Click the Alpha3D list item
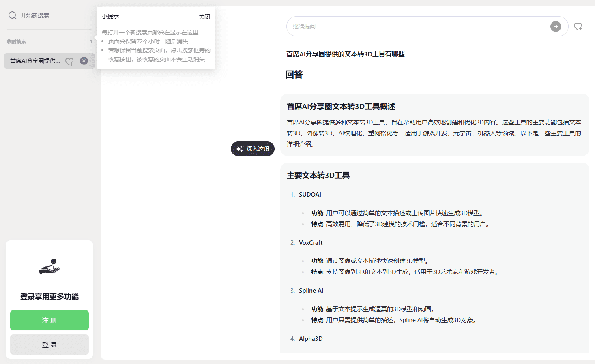This screenshot has width=595, height=364. coord(311,339)
